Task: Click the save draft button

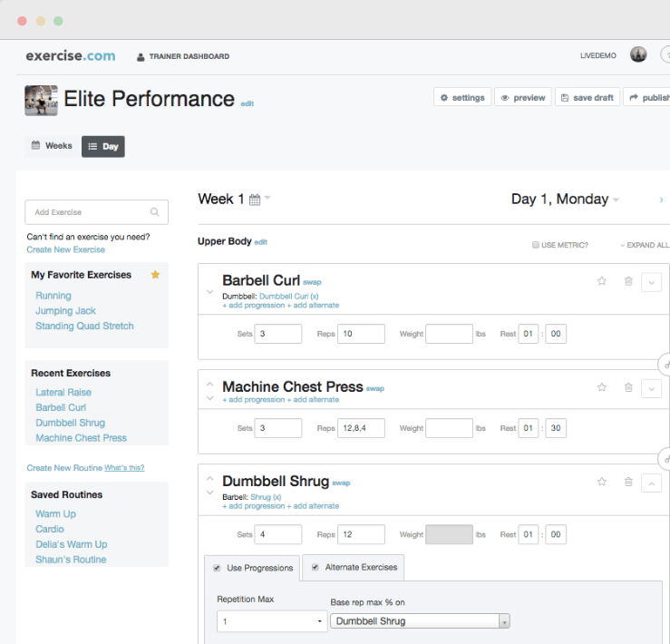Action: [587, 97]
